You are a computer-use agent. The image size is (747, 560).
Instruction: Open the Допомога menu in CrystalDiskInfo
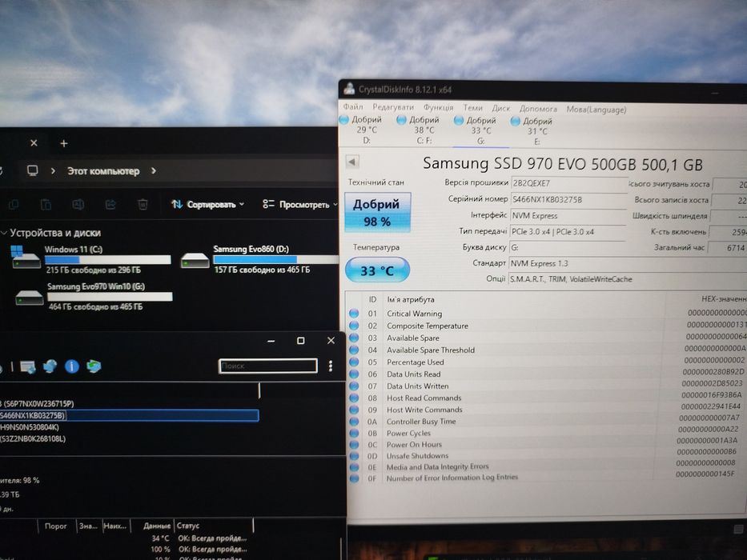coord(538,109)
